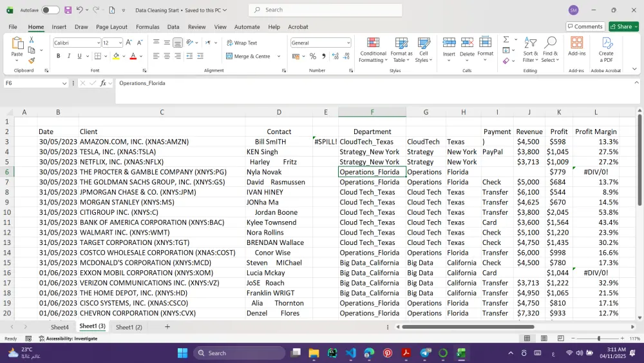Toggle the AutoSave switch

tap(50, 10)
